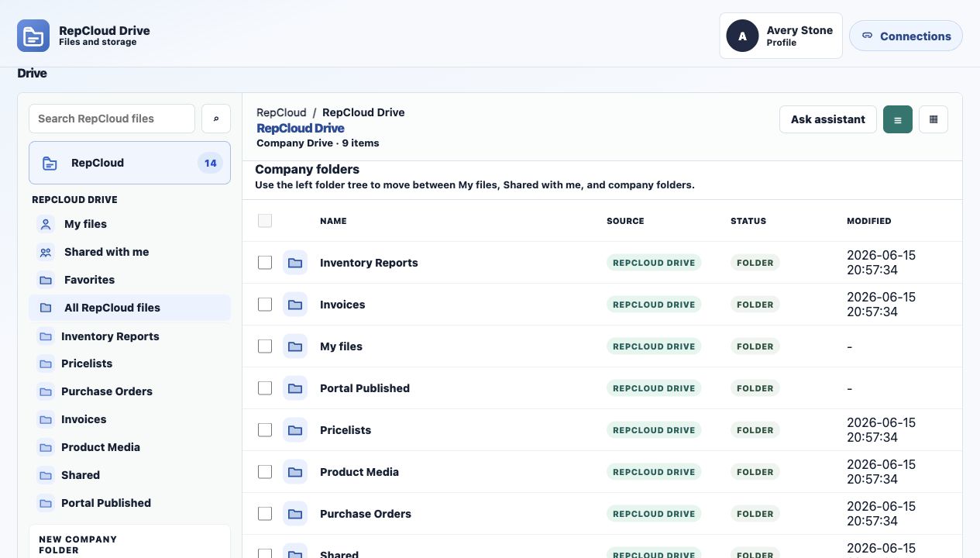Click the MODIFIED column header

click(868, 221)
